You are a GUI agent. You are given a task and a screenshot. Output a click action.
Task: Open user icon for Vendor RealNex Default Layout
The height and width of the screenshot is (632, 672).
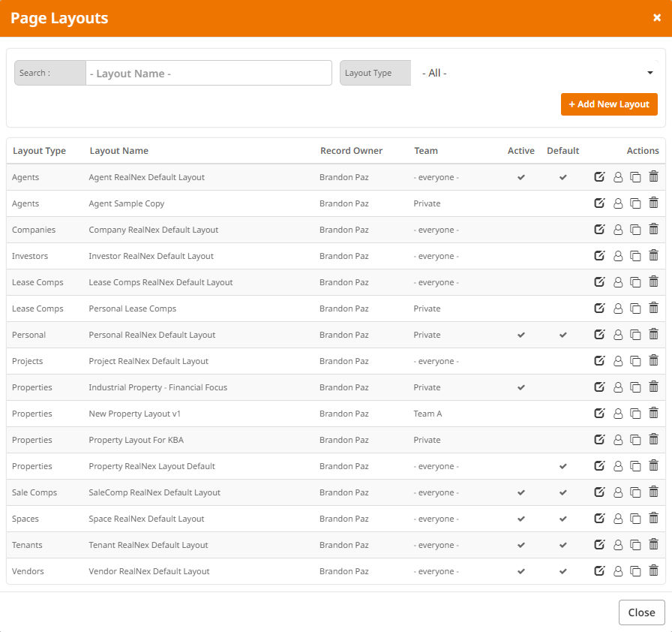pos(617,571)
